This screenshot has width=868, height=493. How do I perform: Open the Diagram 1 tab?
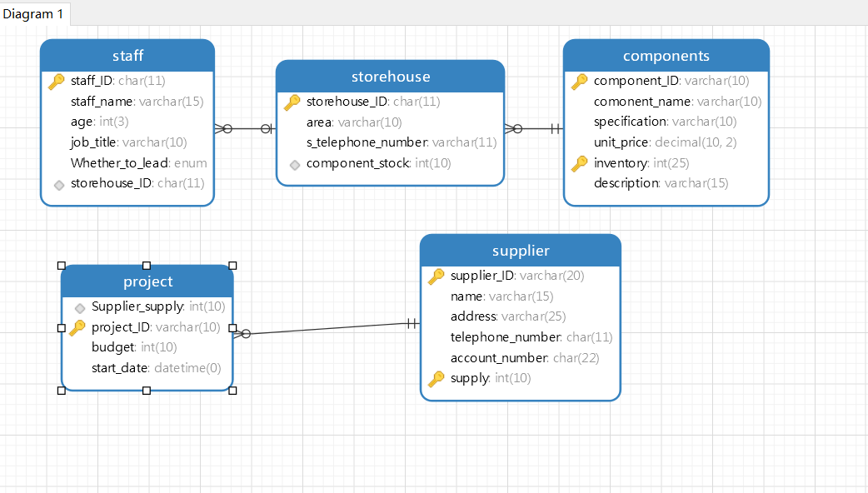(34, 14)
